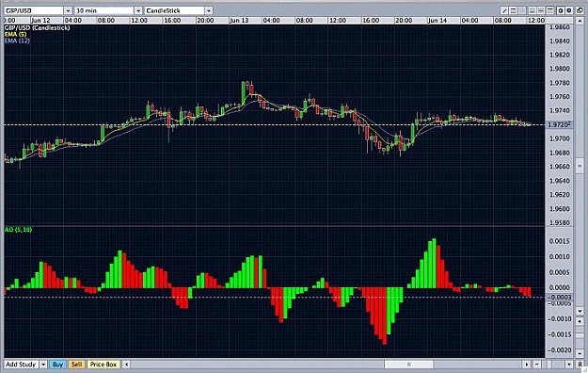This screenshot has width=588, height=373.
Task: Click the EMA (5) legend label
Action: (x=16, y=34)
